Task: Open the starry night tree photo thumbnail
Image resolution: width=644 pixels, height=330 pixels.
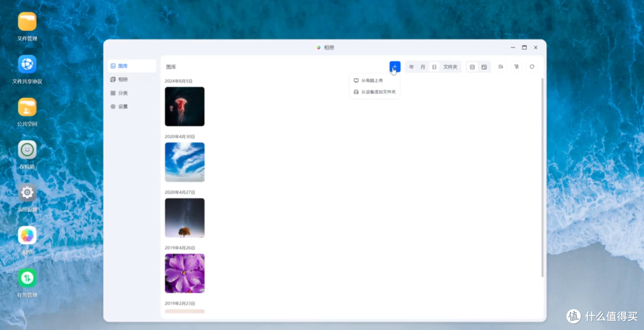Action: [x=185, y=218]
